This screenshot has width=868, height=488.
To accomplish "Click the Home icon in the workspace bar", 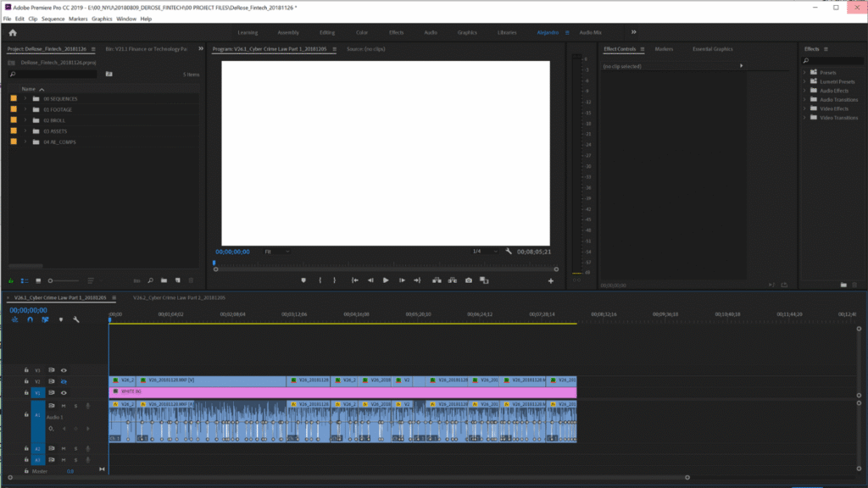I will coord(13,33).
